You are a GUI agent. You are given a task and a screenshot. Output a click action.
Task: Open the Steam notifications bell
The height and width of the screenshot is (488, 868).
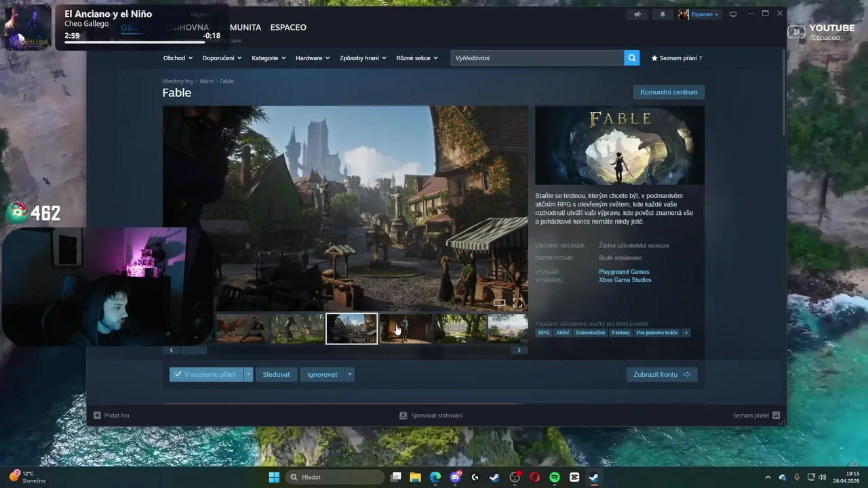pos(663,14)
